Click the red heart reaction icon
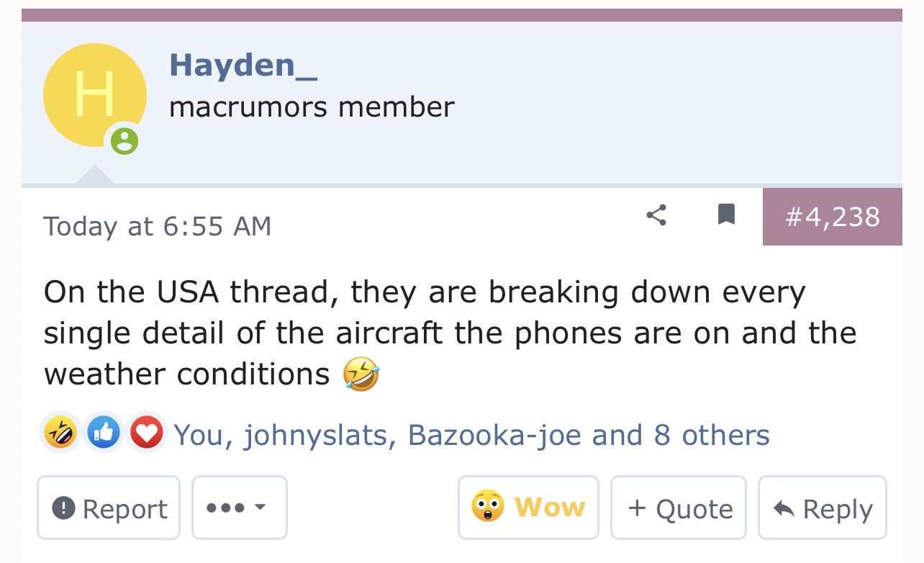Viewport: 924px width, 563px height. [147, 433]
